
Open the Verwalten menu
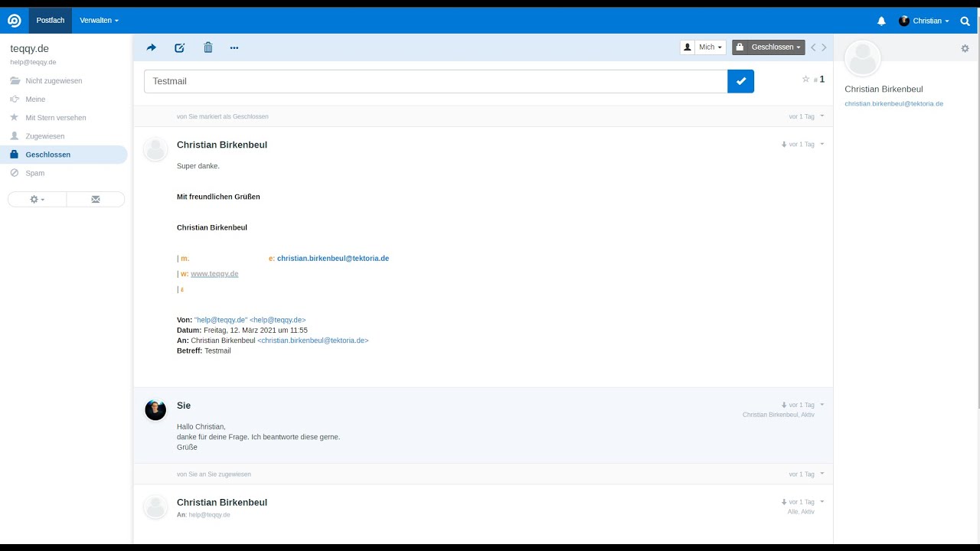(x=99, y=21)
